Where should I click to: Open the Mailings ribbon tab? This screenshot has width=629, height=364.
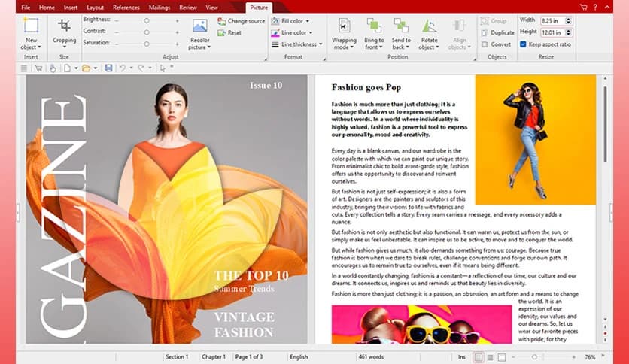pos(160,8)
